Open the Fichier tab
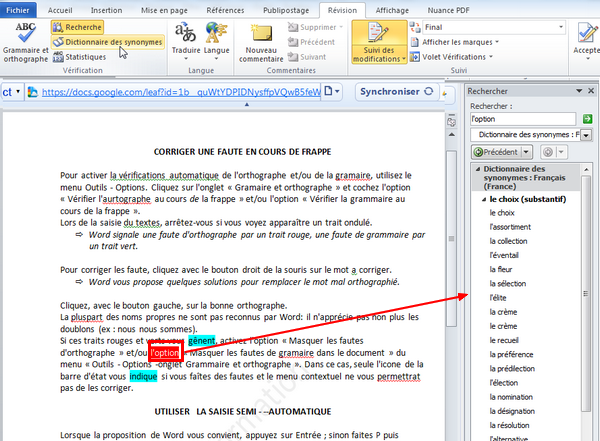The width and height of the screenshot is (600, 441). (18, 10)
